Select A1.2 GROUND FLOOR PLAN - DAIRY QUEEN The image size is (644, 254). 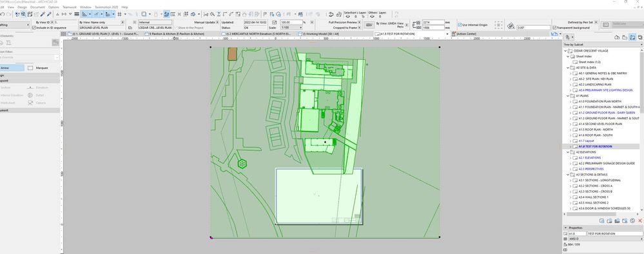(x=607, y=113)
